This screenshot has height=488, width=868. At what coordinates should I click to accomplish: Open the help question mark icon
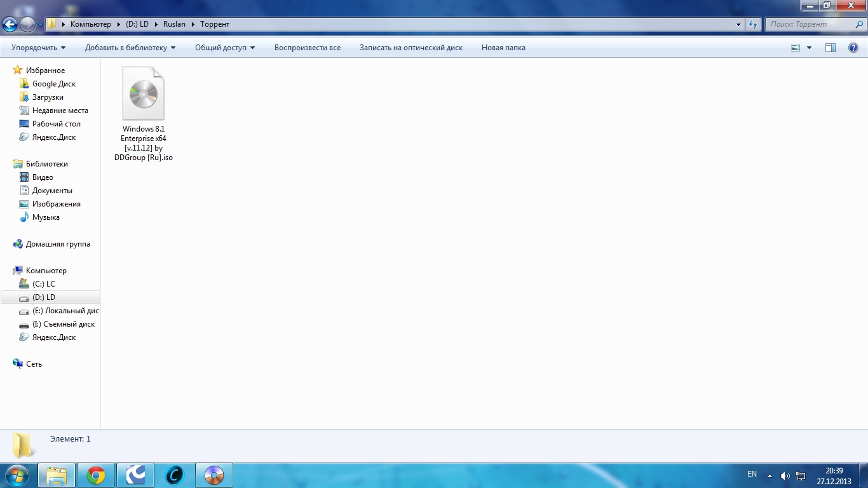853,48
